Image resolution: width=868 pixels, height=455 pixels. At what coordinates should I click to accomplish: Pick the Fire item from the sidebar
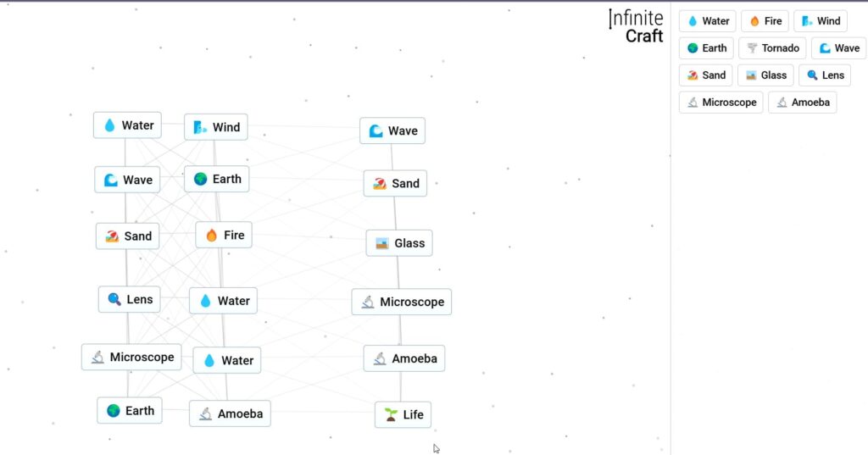tap(765, 21)
